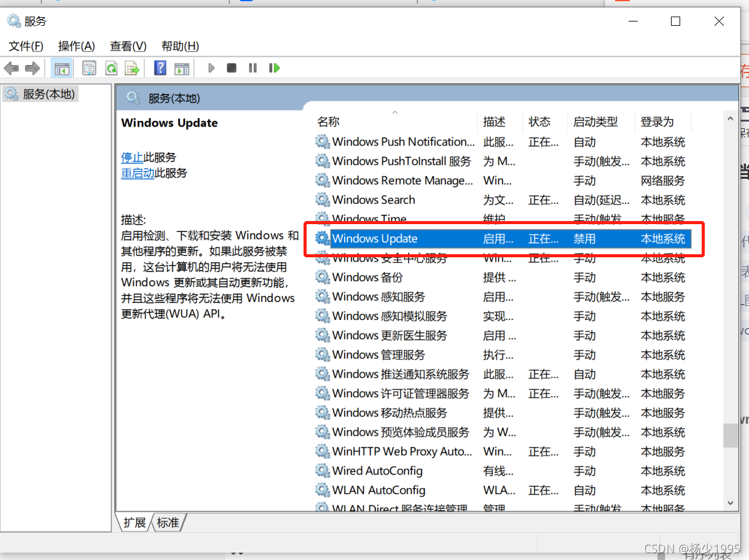The height and width of the screenshot is (560, 749).
Task: Click the Forward arrow toolbar icon
Action: coord(32,68)
